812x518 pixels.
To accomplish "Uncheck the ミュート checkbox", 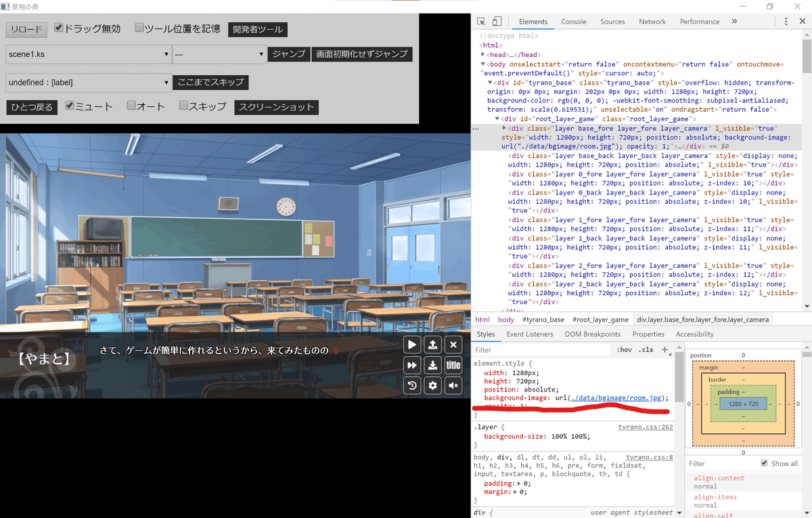I will point(70,106).
